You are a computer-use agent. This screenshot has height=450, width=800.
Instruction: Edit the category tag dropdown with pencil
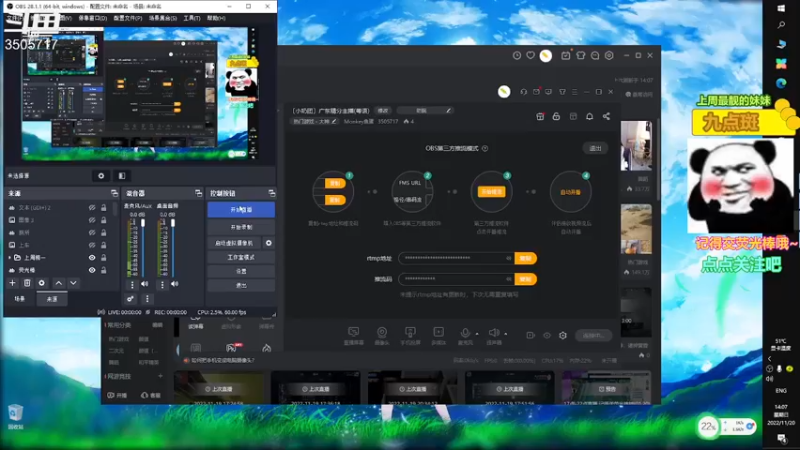[x=314, y=121]
